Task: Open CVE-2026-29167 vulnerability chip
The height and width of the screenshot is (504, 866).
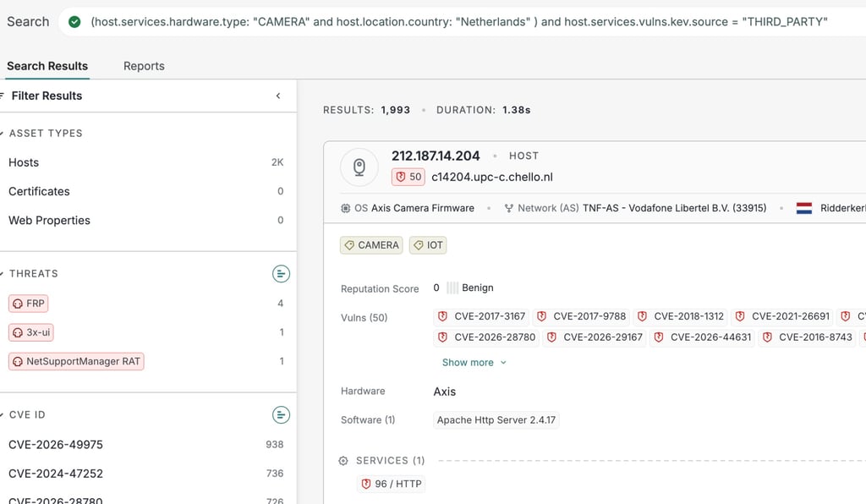Action: click(595, 337)
